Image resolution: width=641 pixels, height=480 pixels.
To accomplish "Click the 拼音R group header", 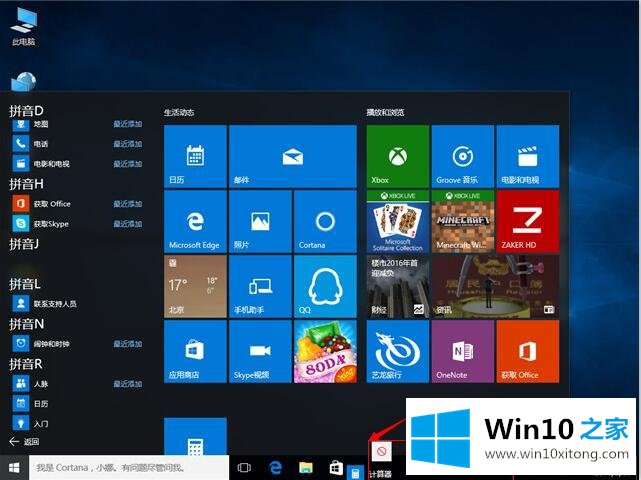I will point(26,364).
